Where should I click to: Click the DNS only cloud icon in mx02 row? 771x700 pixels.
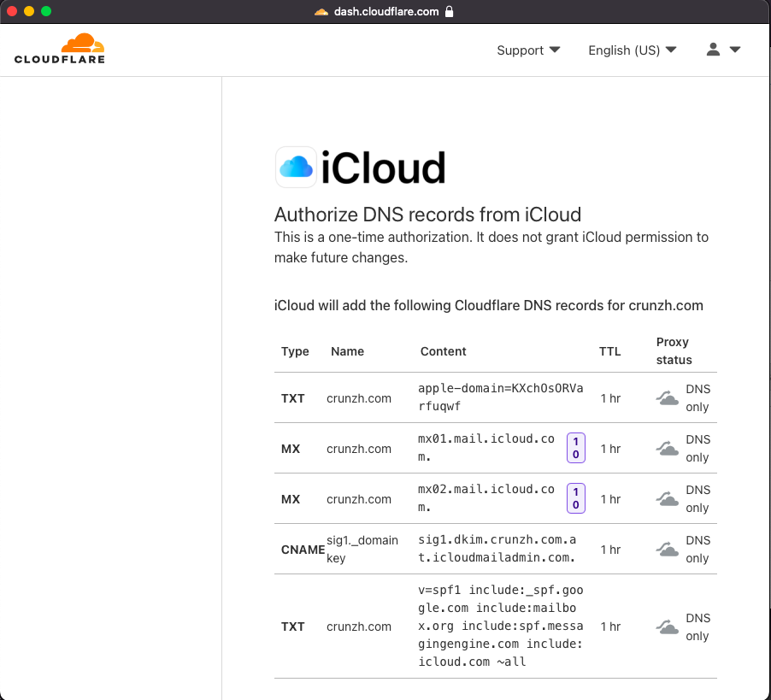pyautogui.click(x=668, y=499)
